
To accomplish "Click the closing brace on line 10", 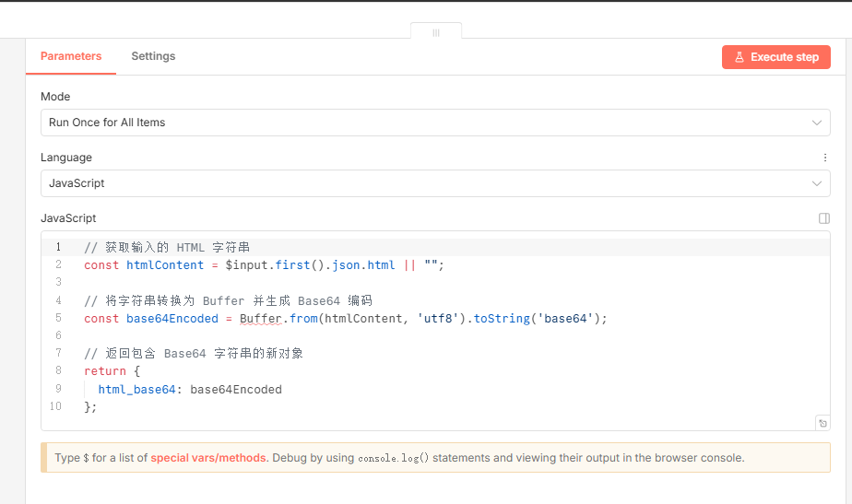I will (x=89, y=407).
